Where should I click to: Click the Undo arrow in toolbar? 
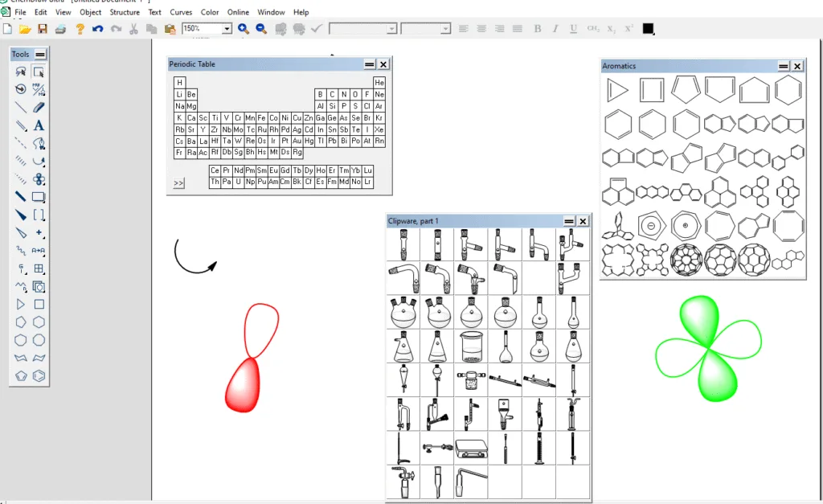[97, 29]
